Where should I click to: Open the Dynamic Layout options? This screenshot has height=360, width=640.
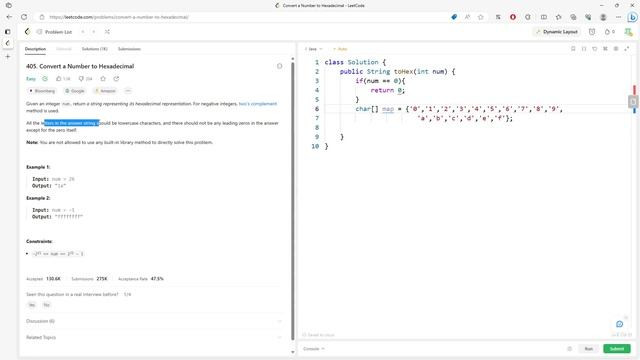click(557, 32)
